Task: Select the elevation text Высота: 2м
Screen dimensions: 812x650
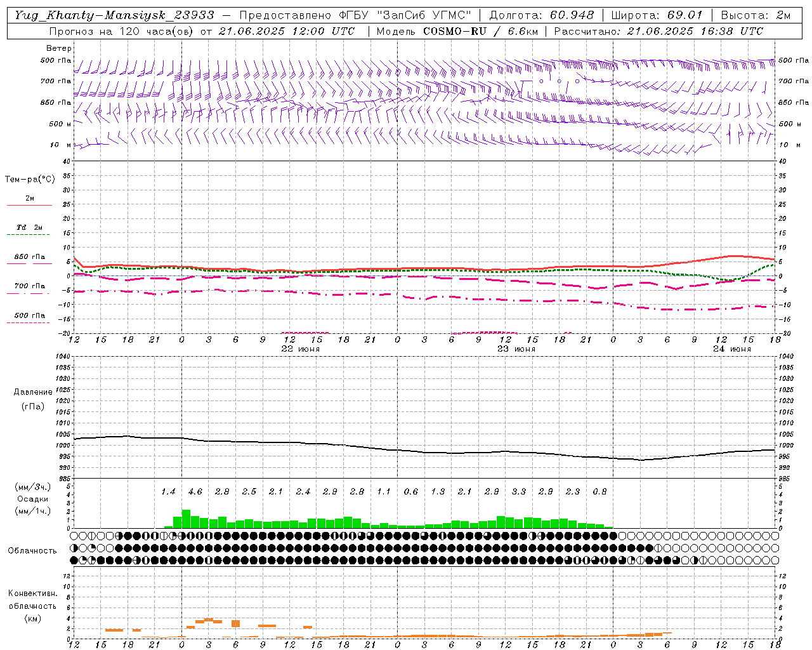Action: click(756, 15)
